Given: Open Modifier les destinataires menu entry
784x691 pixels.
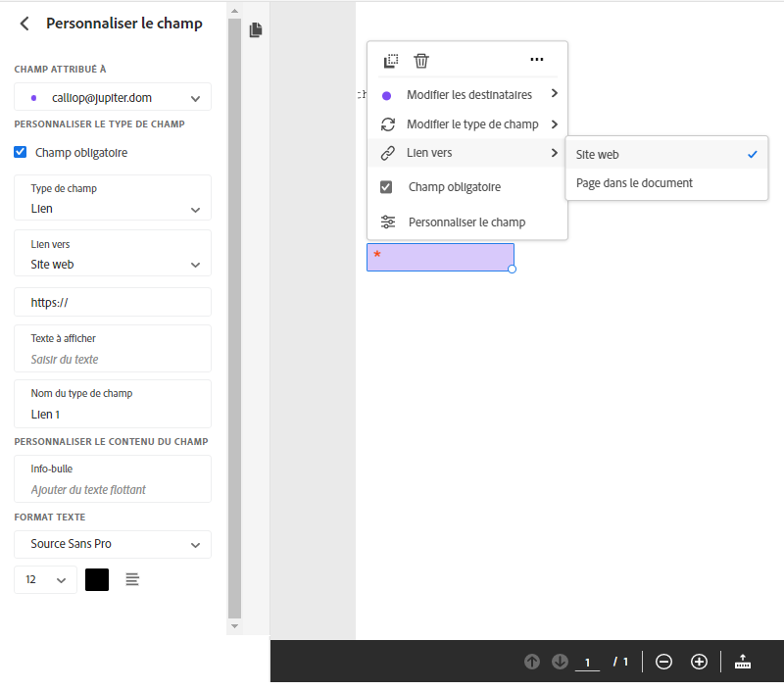Looking at the screenshot, I should point(468,95).
